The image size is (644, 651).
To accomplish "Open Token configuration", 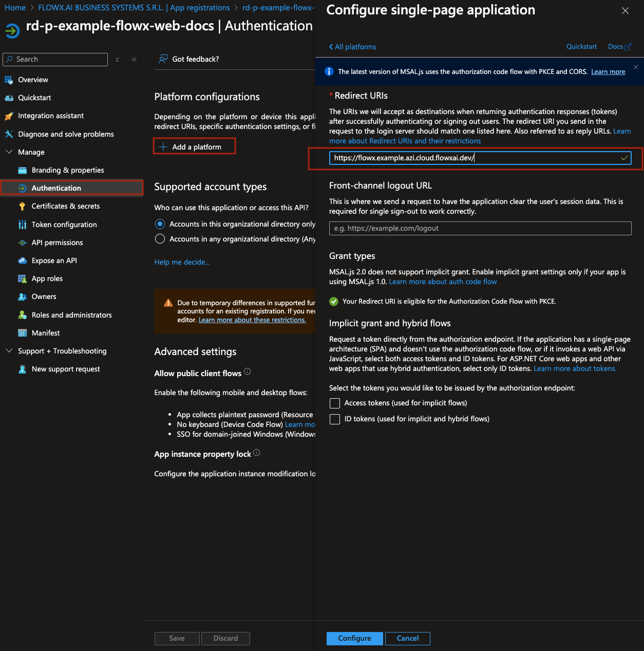I will (64, 225).
